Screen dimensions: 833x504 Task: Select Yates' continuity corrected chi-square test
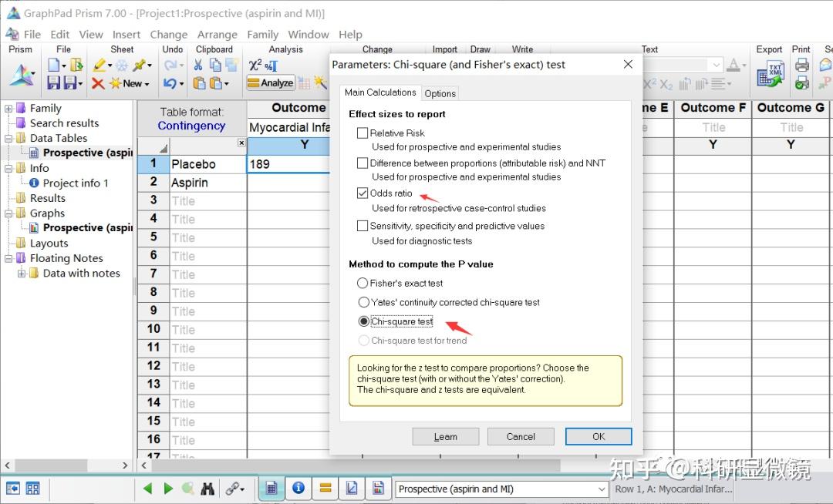tap(363, 302)
